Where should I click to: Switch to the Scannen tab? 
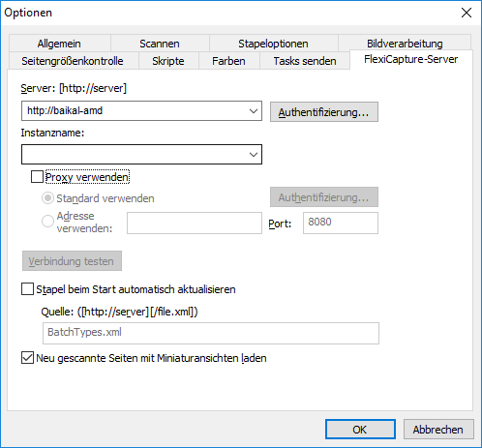click(x=160, y=44)
